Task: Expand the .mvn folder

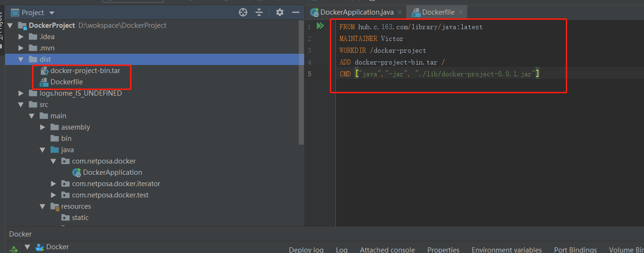Action: (x=21, y=48)
